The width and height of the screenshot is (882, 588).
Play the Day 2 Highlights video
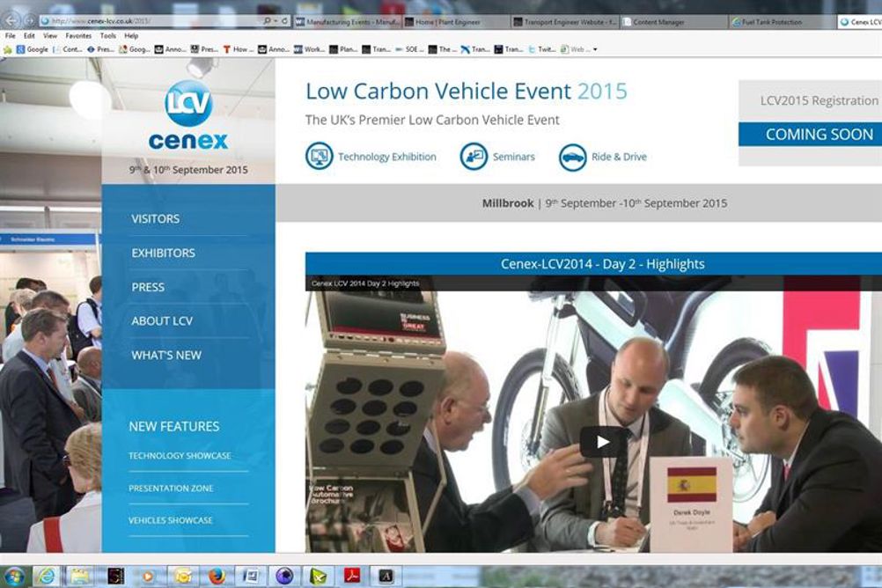click(602, 442)
